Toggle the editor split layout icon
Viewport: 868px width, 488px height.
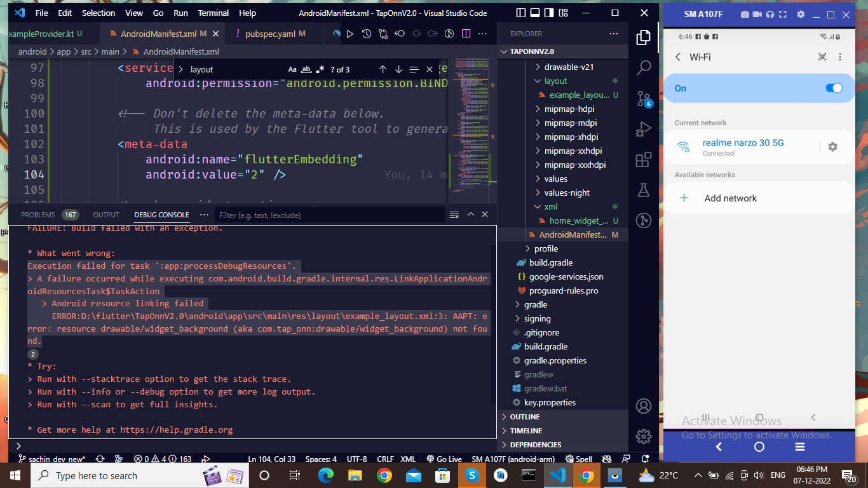pos(467,34)
